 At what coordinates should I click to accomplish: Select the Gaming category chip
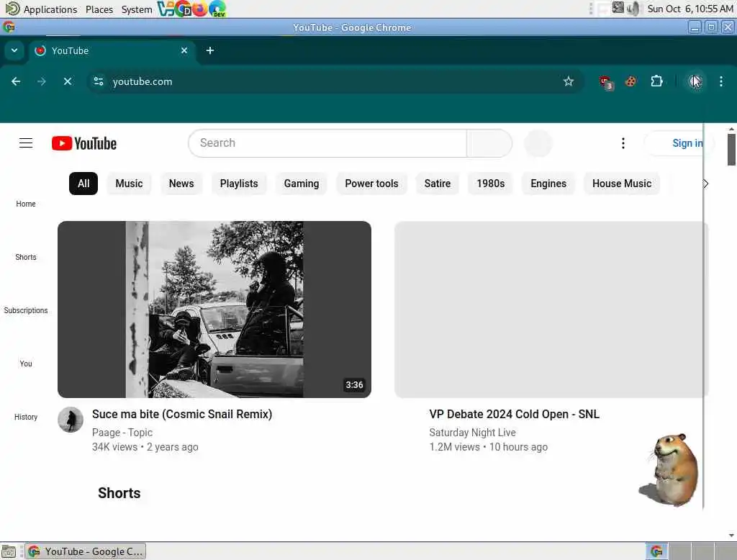(302, 184)
